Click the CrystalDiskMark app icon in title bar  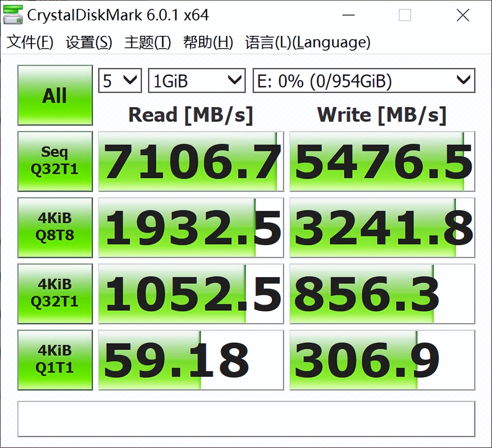[13, 15]
